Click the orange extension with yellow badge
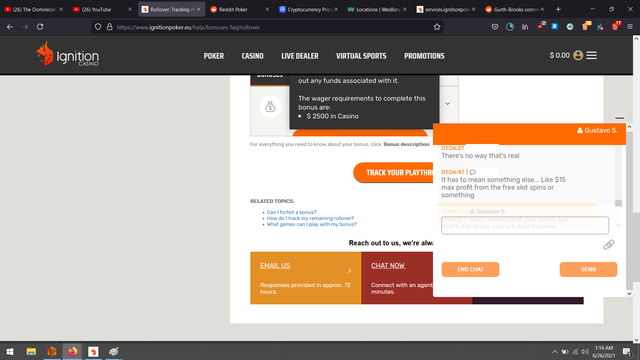640x360 pixels. [x=586, y=26]
